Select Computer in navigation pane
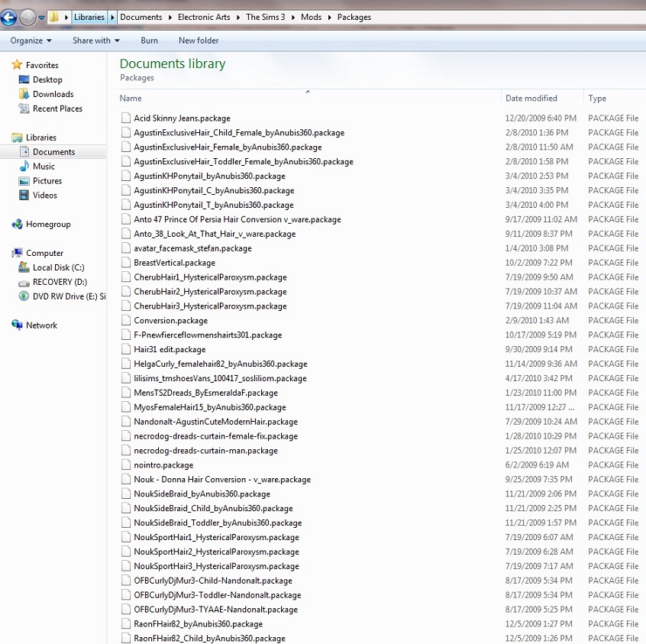The height and width of the screenshot is (644, 646). click(37, 253)
